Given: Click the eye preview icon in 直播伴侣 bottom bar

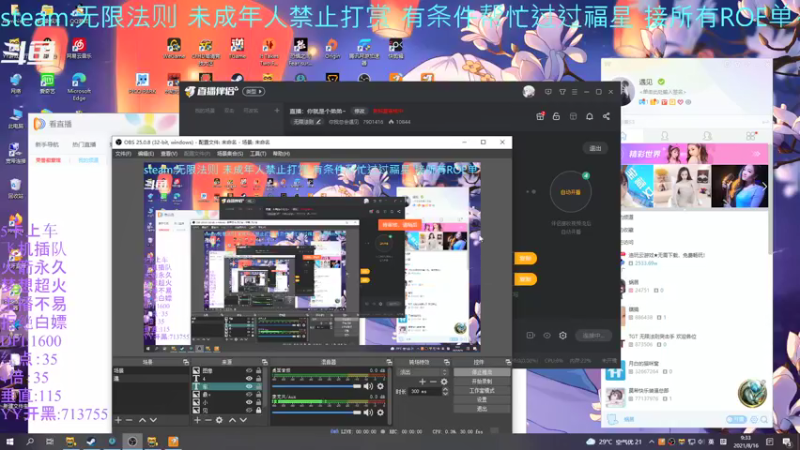Looking at the screenshot, I should pos(546,335).
